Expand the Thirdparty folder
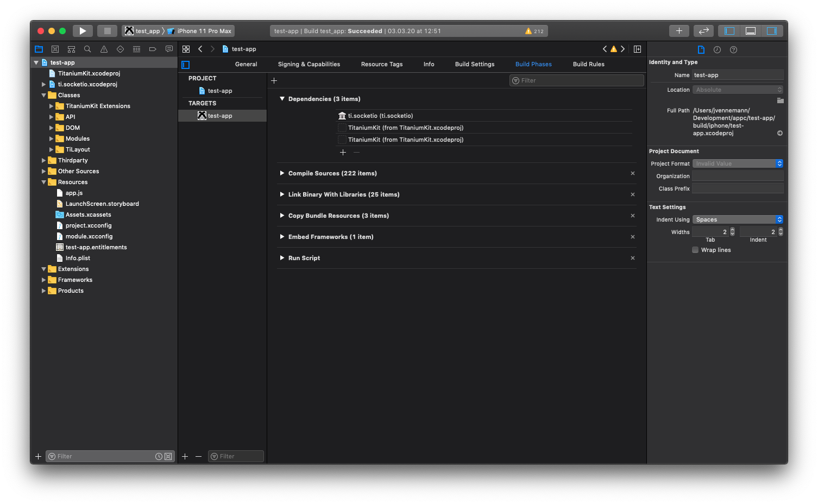Image resolution: width=818 pixels, height=504 pixels. click(44, 160)
